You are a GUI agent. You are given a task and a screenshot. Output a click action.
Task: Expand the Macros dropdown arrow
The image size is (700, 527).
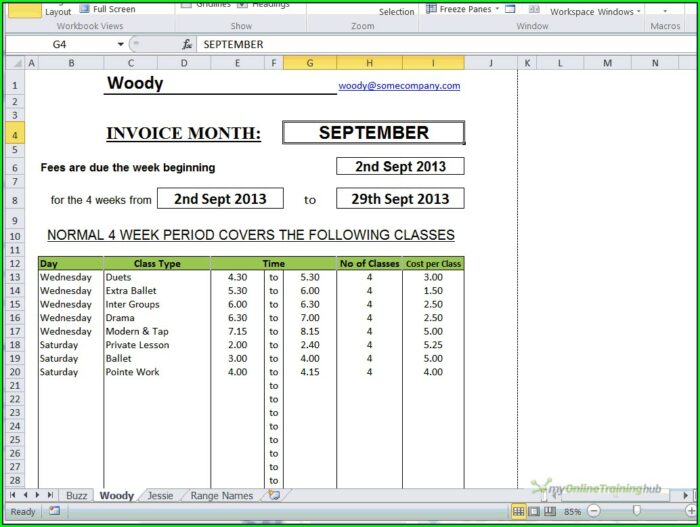coord(665,11)
